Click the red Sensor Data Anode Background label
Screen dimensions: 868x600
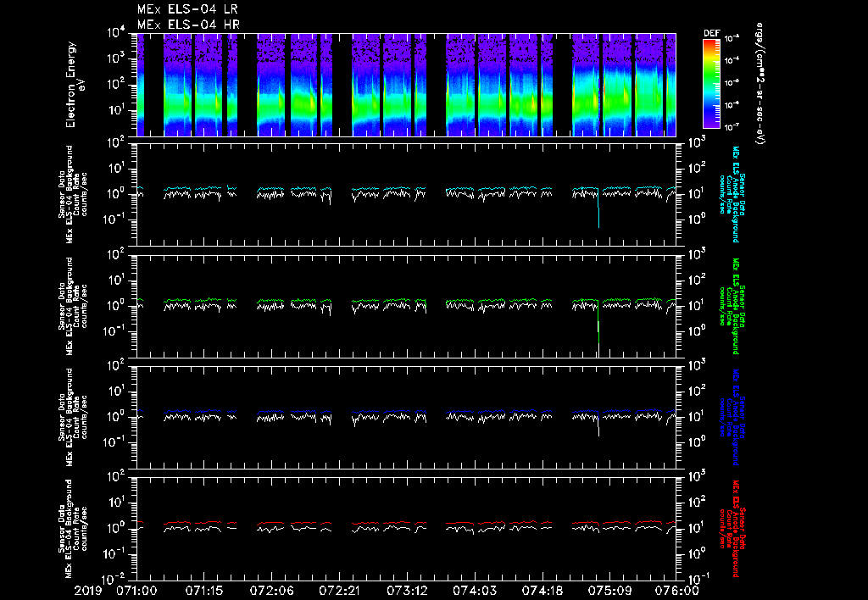pos(732,529)
